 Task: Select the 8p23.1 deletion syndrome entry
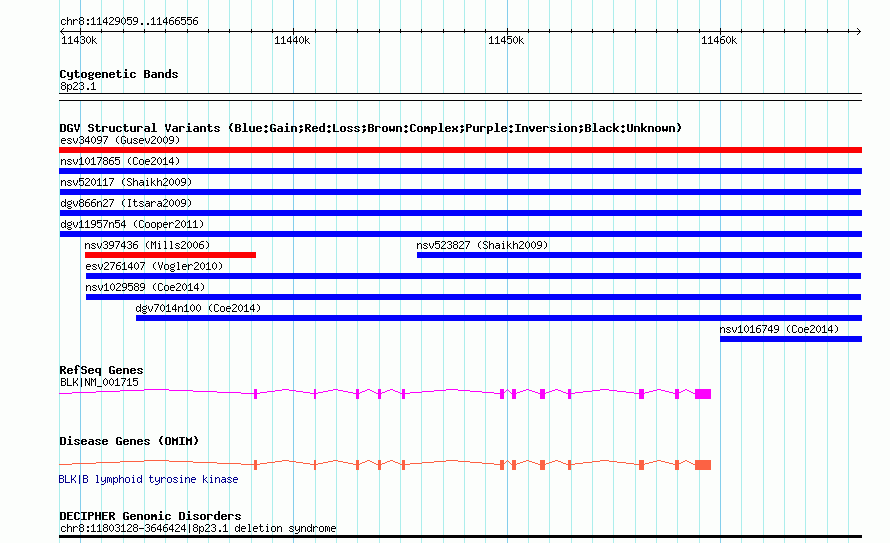tap(198, 528)
